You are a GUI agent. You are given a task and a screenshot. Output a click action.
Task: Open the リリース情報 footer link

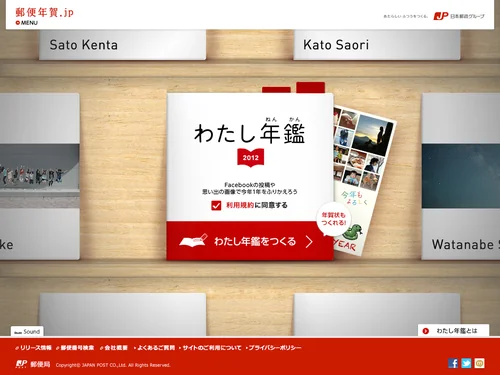click(x=33, y=348)
